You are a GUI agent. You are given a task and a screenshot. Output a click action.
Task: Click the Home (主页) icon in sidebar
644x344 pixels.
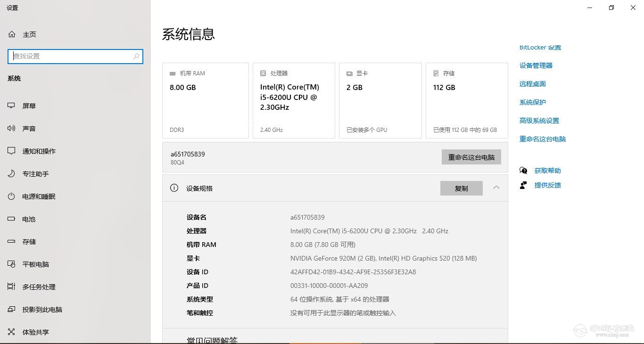click(12, 34)
